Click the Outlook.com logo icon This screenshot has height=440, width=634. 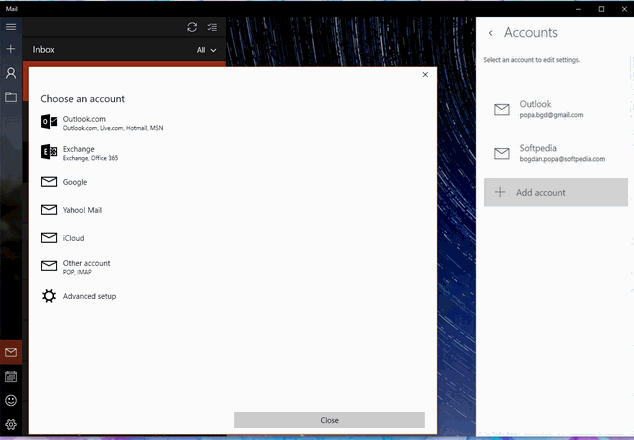[49, 122]
